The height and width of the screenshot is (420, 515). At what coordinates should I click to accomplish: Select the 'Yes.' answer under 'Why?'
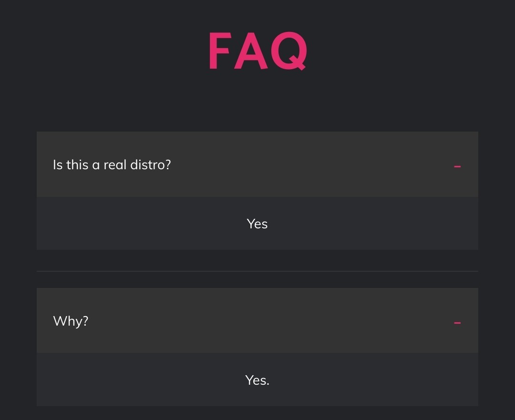click(257, 380)
